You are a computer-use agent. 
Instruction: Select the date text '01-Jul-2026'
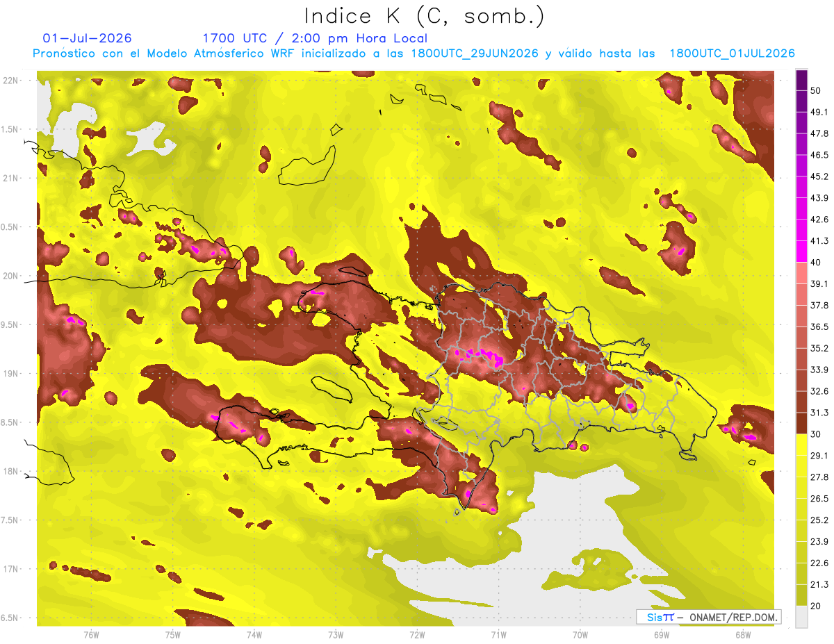coord(87,38)
